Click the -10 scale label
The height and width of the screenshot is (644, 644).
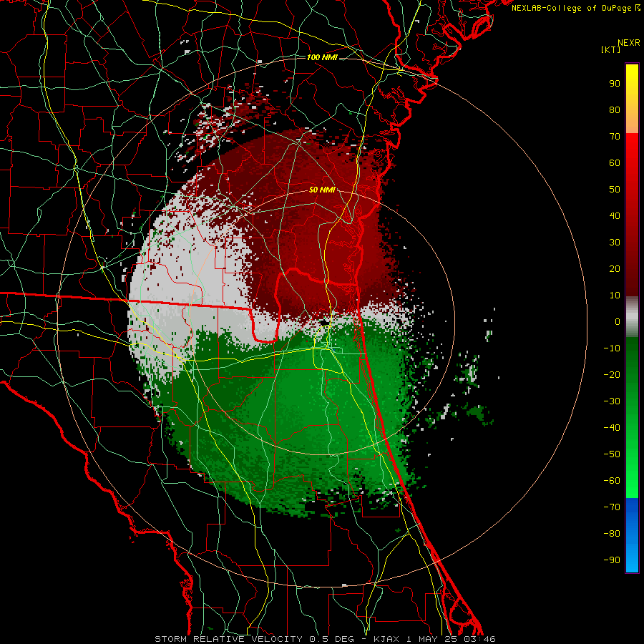612,348
